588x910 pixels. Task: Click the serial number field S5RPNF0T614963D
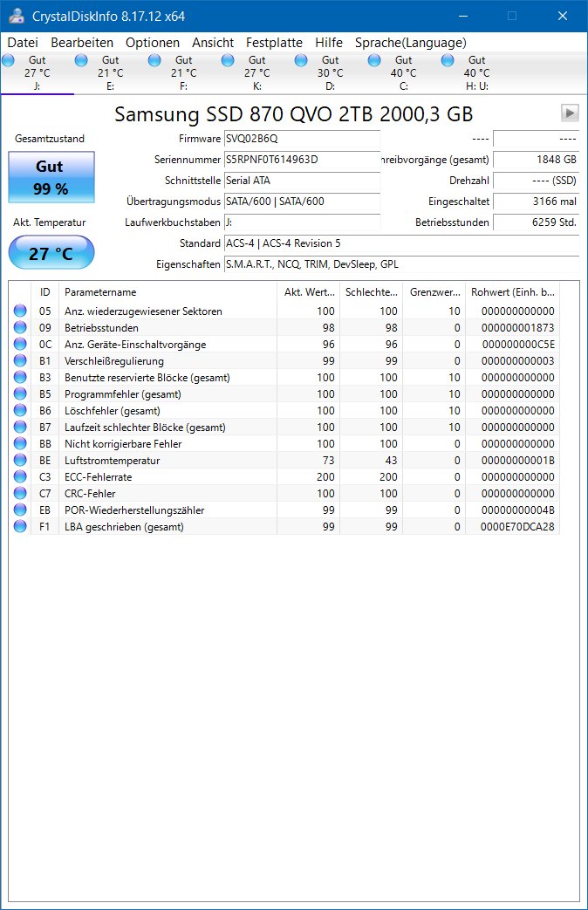coord(303,160)
